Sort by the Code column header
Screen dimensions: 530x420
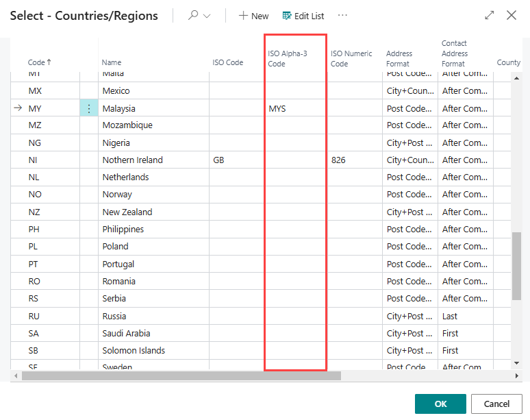40,62
